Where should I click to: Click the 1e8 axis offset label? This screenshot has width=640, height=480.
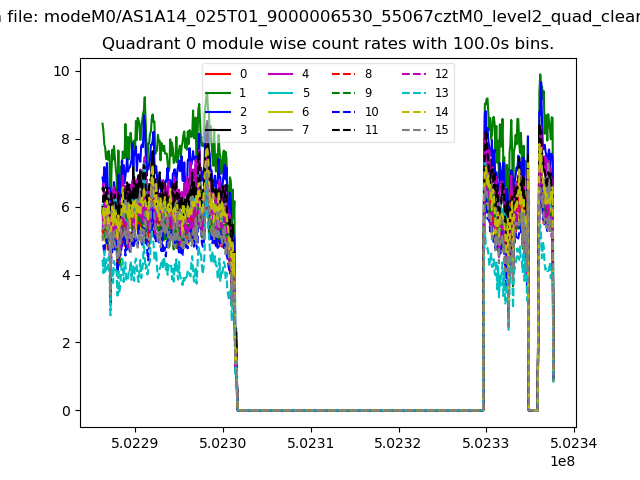[x=561, y=461]
